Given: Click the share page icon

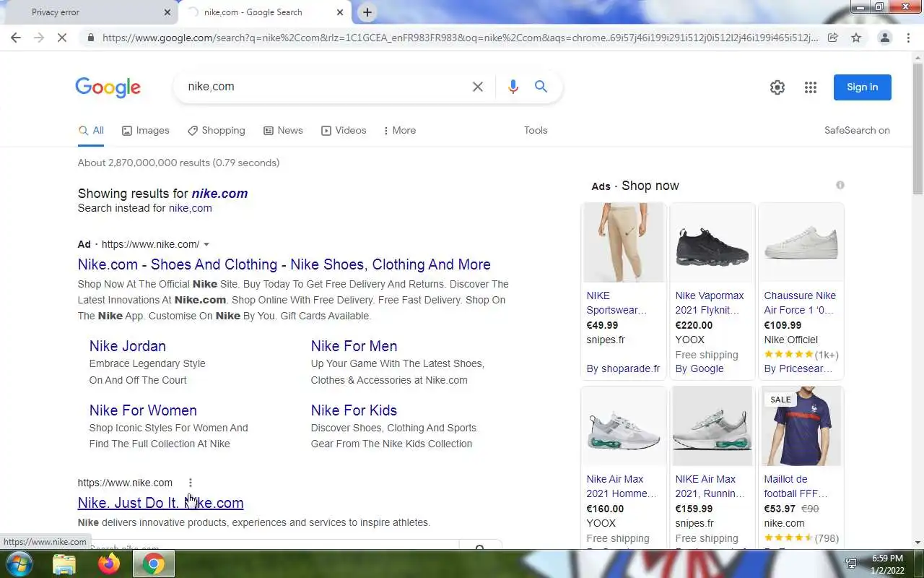Looking at the screenshot, I should [832, 38].
